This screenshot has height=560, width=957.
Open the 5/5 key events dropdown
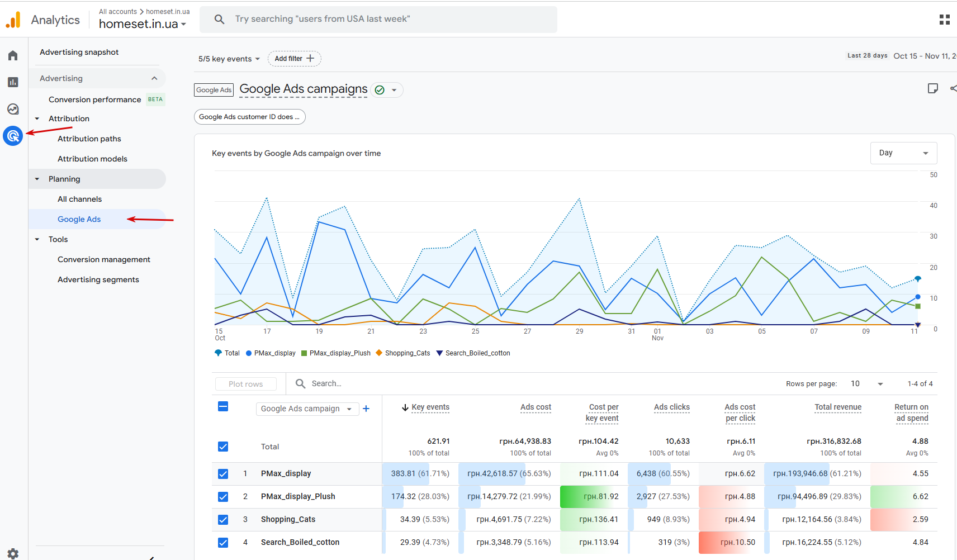click(x=229, y=59)
